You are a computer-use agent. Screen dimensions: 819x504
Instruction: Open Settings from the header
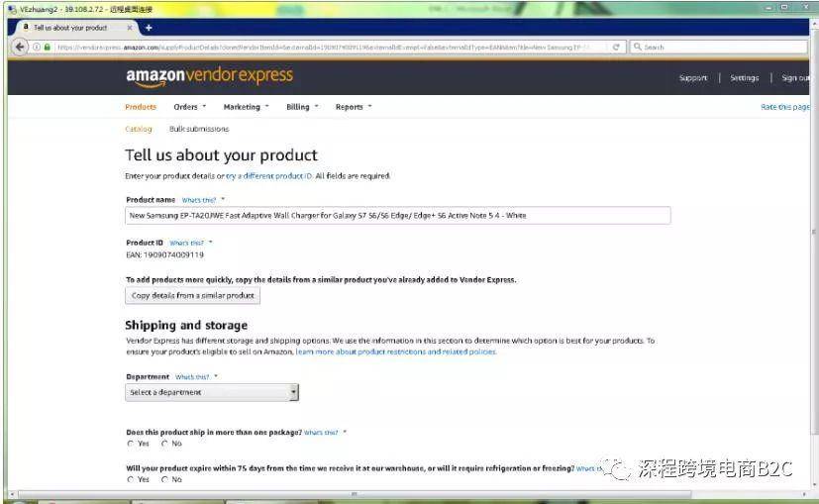745,78
